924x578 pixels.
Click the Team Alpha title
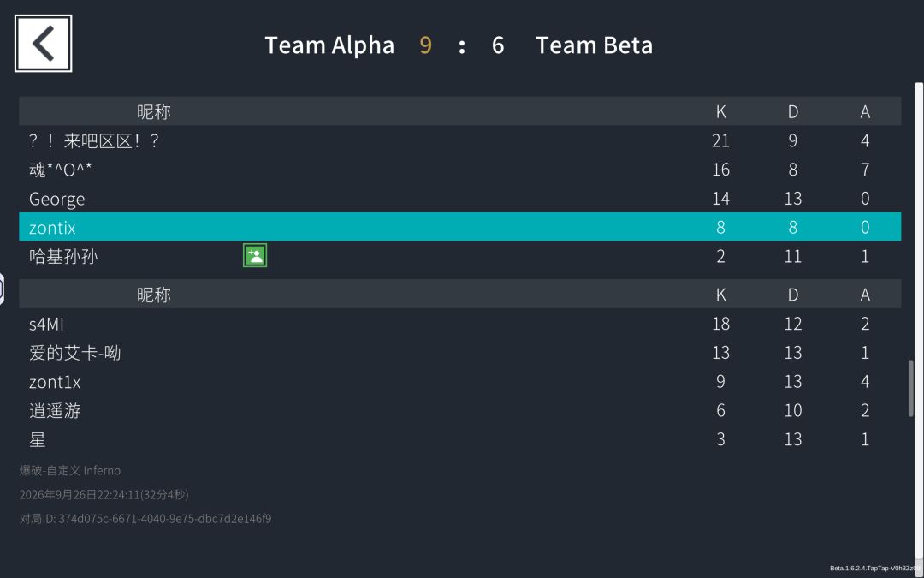tap(329, 45)
